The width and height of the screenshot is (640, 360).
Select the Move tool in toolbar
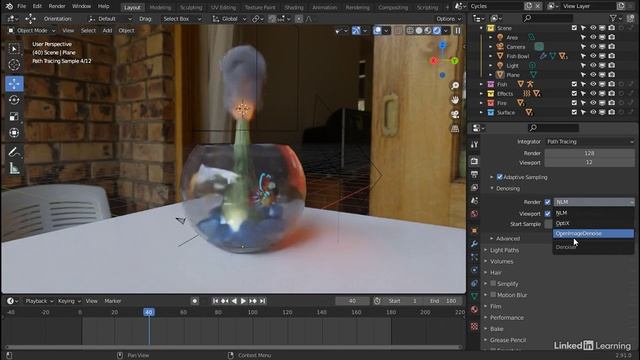(14, 84)
